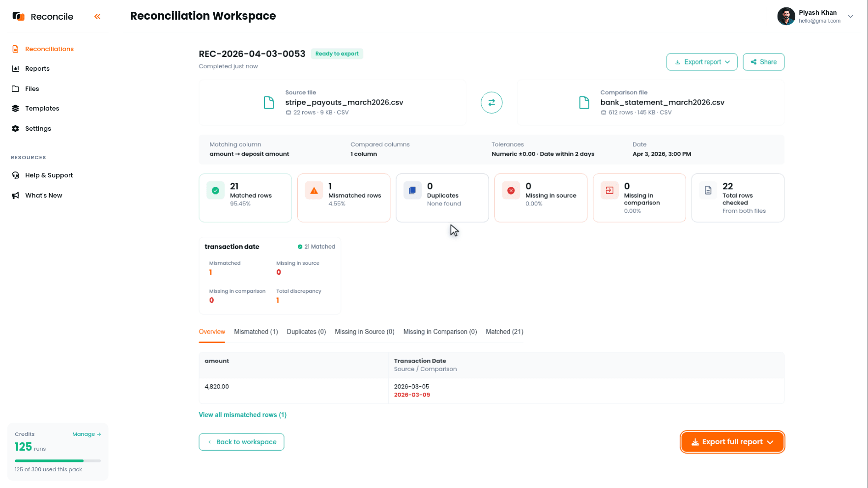Click the REC-2026-04-03-0053 reconciliation ID
Screen dimensions: 868x488
(252, 54)
